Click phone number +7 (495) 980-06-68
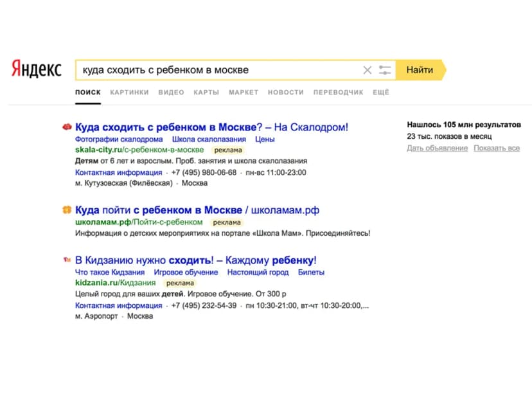Image resolution: width=532 pixels, height=394 pixels. tap(204, 172)
